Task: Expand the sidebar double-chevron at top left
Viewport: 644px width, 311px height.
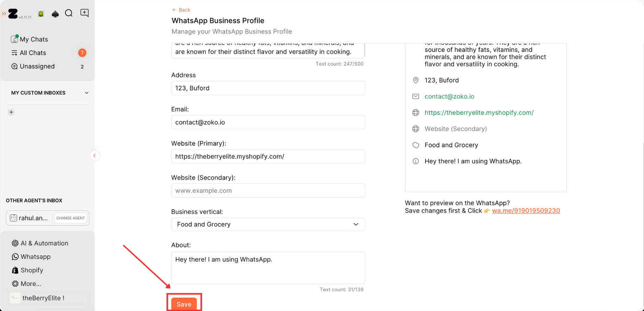Action: pyautogui.click(x=4, y=14)
